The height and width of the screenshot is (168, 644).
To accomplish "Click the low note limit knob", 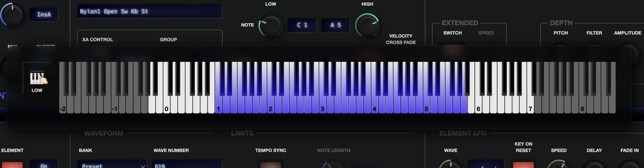I will [x=270, y=25].
